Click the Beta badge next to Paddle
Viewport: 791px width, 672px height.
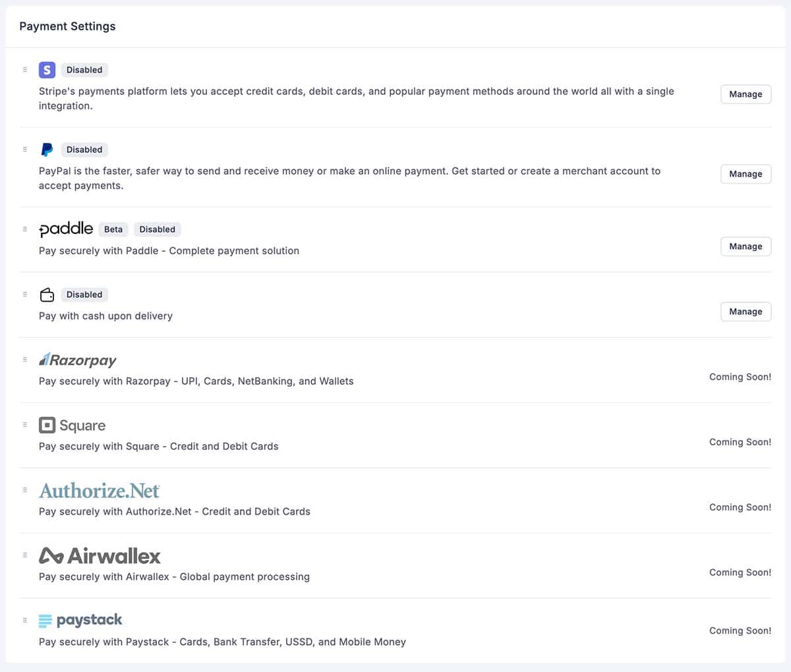point(113,229)
